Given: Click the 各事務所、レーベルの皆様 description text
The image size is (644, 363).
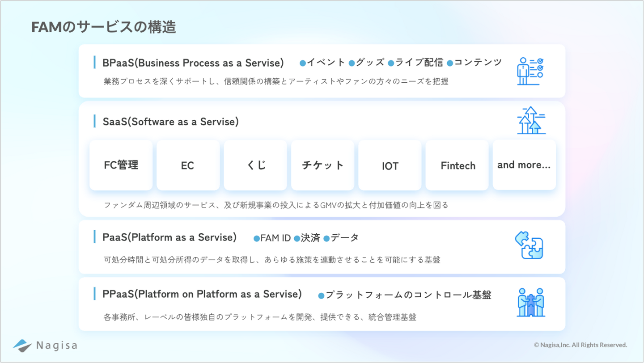Looking at the screenshot, I should (x=260, y=317).
